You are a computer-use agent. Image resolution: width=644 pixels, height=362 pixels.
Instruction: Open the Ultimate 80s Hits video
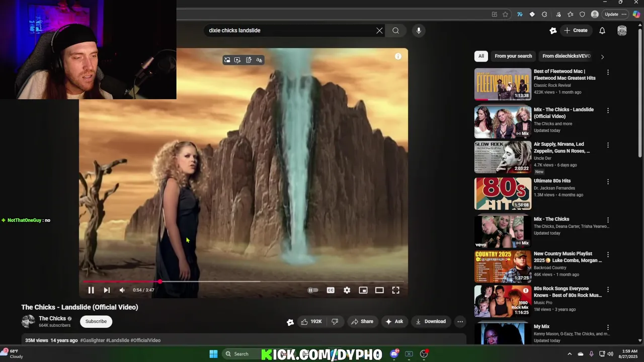[x=503, y=194]
